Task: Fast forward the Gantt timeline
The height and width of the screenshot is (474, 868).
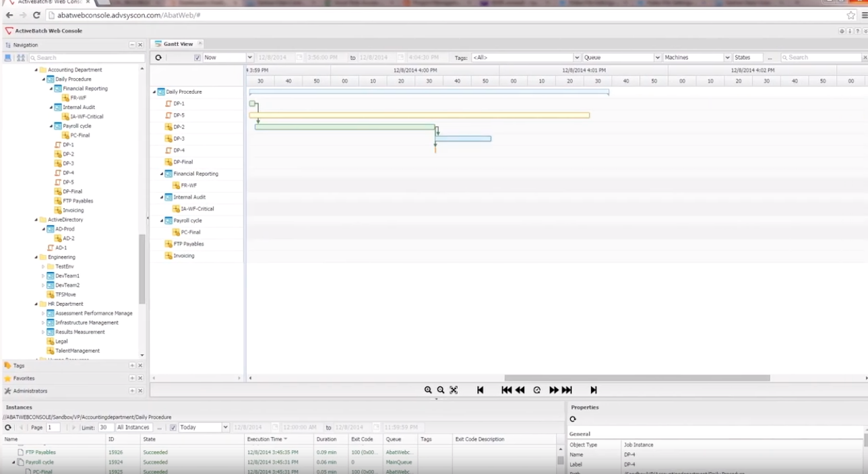Action: (554, 390)
